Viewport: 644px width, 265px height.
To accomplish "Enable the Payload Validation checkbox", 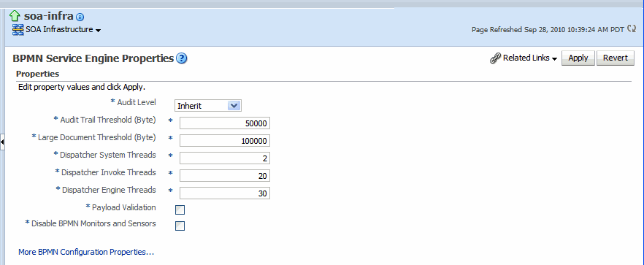I will click(180, 210).
